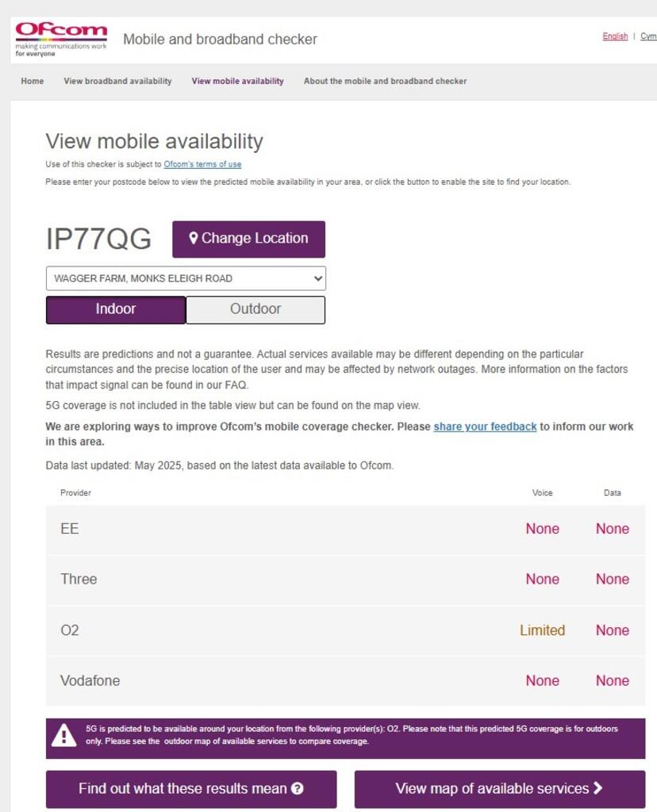Select the Indoor coverage toggle
Viewport: 657px width, 812px height.
pos(116,309)
